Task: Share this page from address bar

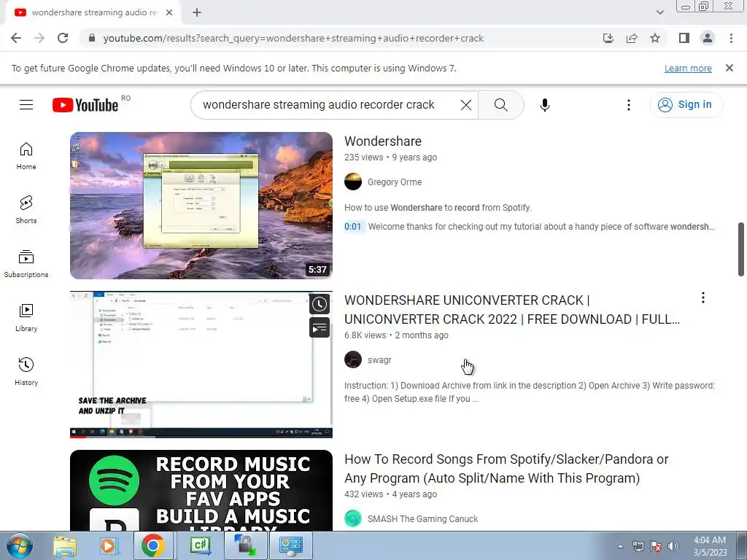Action: pyautogui.click(x=632, y=38)
